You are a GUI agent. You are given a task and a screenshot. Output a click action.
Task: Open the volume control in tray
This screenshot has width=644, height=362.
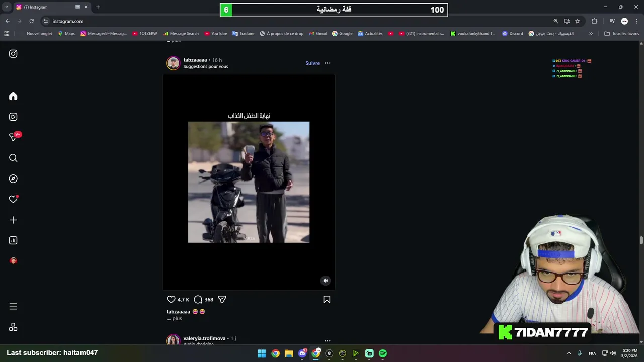click(613, 353)
